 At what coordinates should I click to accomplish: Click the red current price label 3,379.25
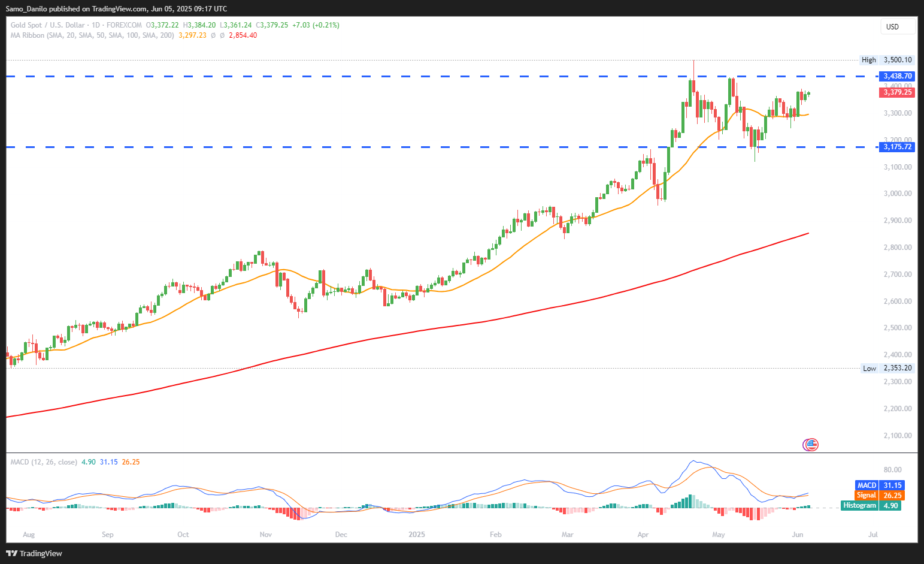point(897,92)
